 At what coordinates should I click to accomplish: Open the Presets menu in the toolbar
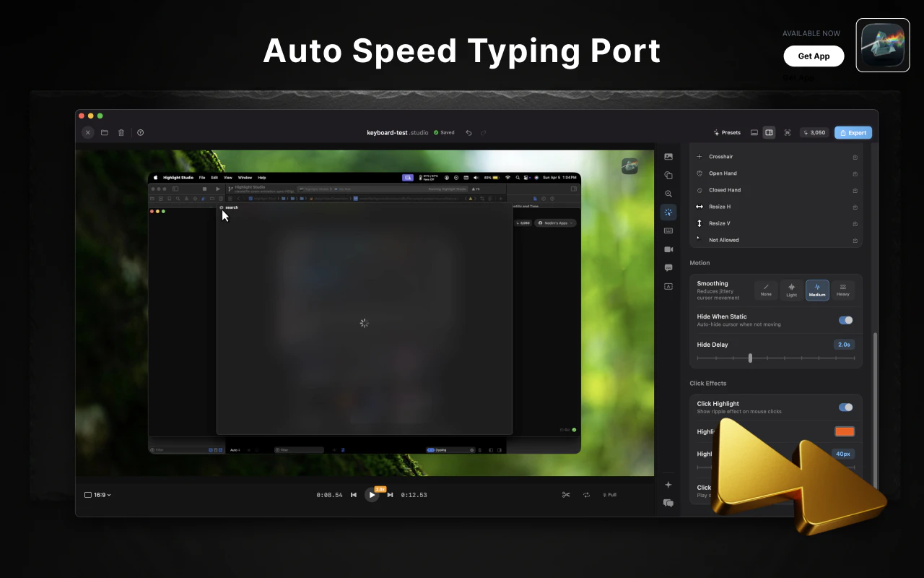tap(727, 132)
